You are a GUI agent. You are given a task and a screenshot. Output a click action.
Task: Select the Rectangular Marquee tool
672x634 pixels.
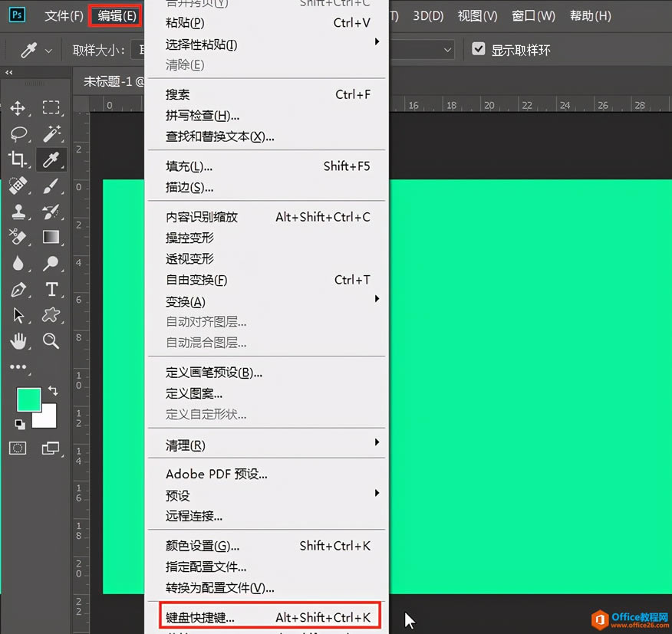(51, 107)
